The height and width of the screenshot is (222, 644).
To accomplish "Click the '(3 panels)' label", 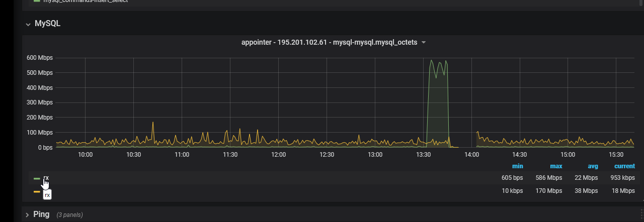I will coord(69,215).
